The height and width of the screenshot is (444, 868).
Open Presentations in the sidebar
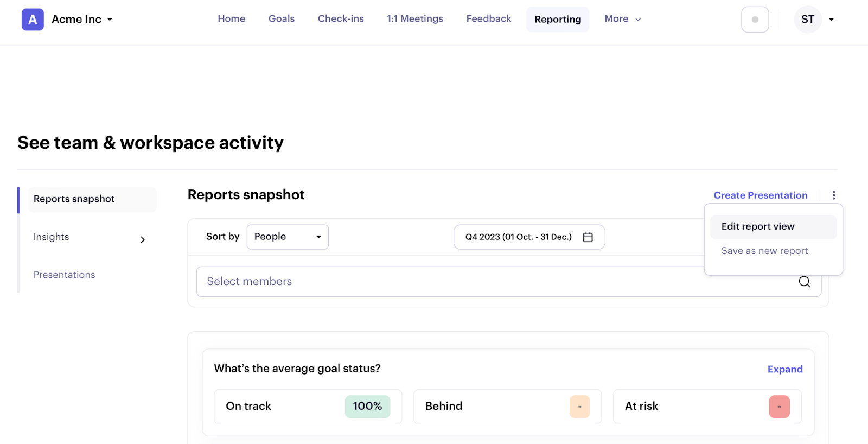pos(65,275)
